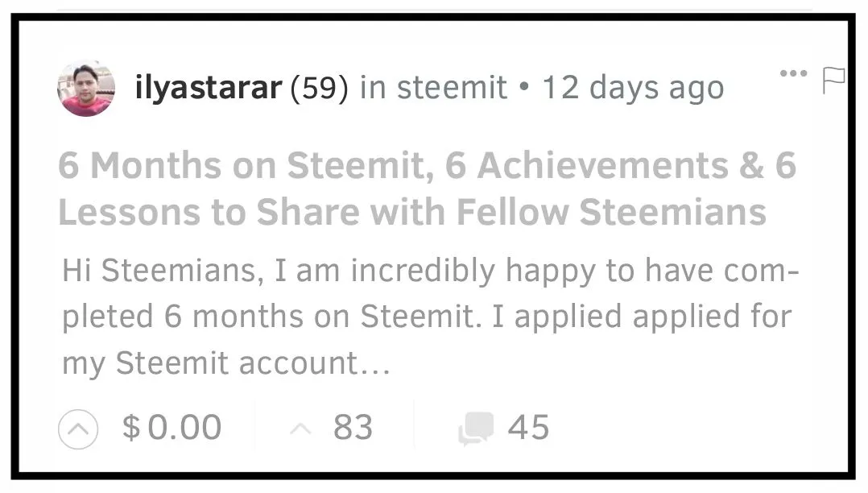Screen dimensions: 868x493
Task: Click the reputation score (59)
Action: click(318, 89)
